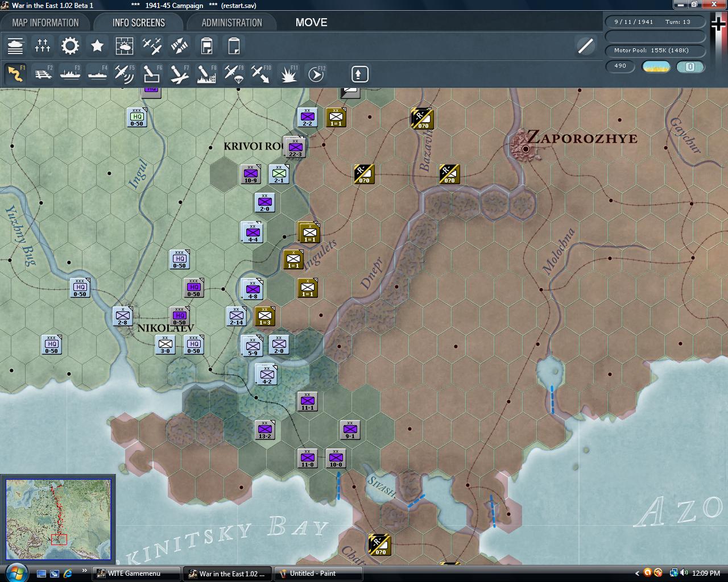
Task: Select the F5 air recon mode
Action: 125,74
